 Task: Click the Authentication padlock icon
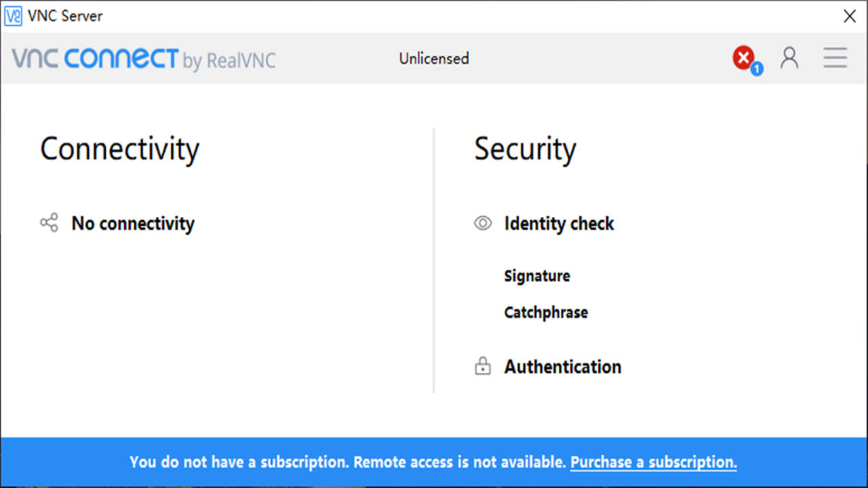tap(483, 367)
